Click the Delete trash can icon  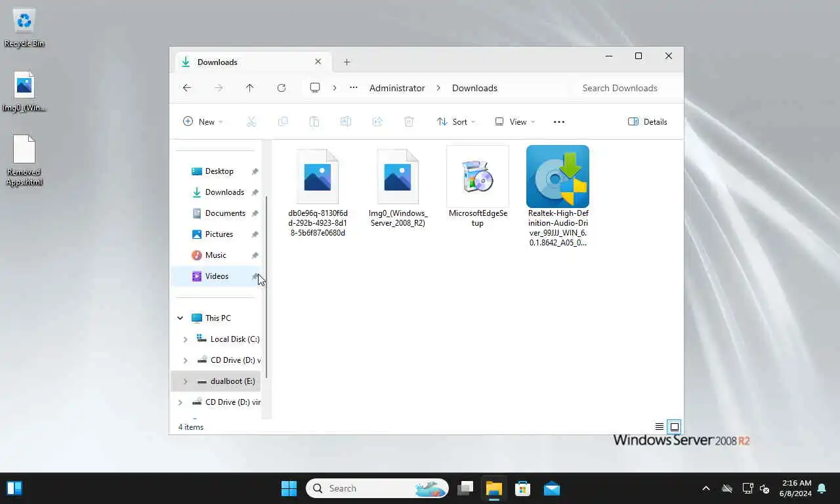point(409,121)
